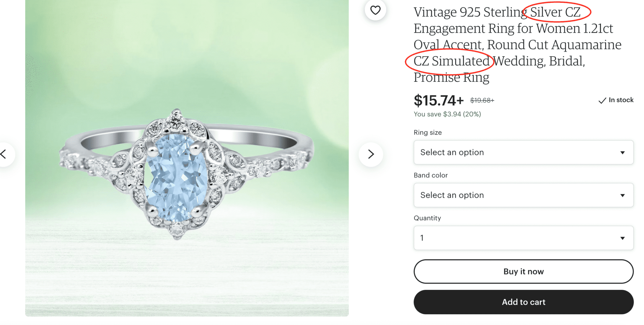Click the previous image arrow
The height and width of the screenshot is (325, 644).
tap(4, 154)
